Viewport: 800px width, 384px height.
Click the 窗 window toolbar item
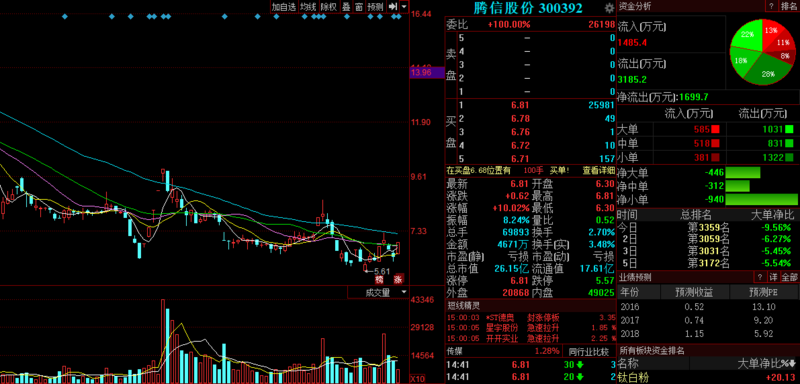click(359, 6)
